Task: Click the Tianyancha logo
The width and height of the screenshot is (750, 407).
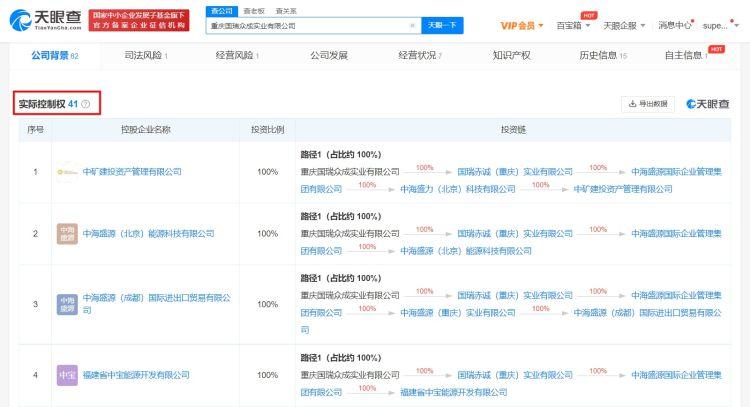Action: pos(45,20)
